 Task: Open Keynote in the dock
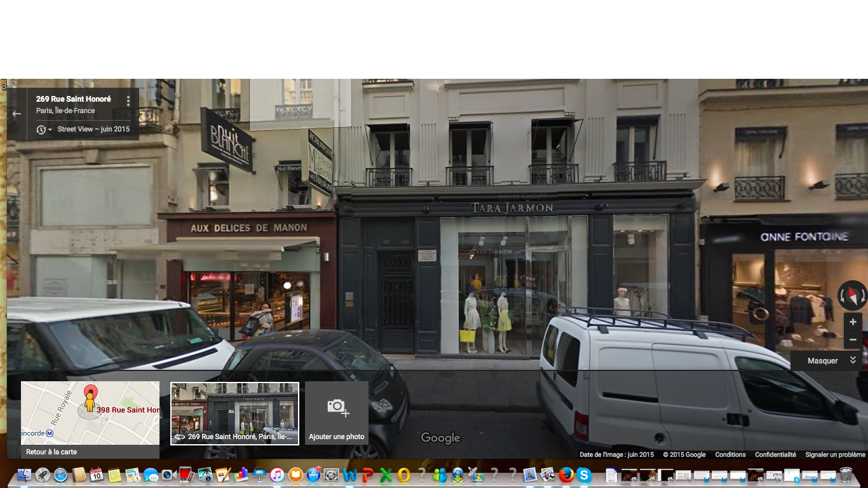click(x=259, y=475)
